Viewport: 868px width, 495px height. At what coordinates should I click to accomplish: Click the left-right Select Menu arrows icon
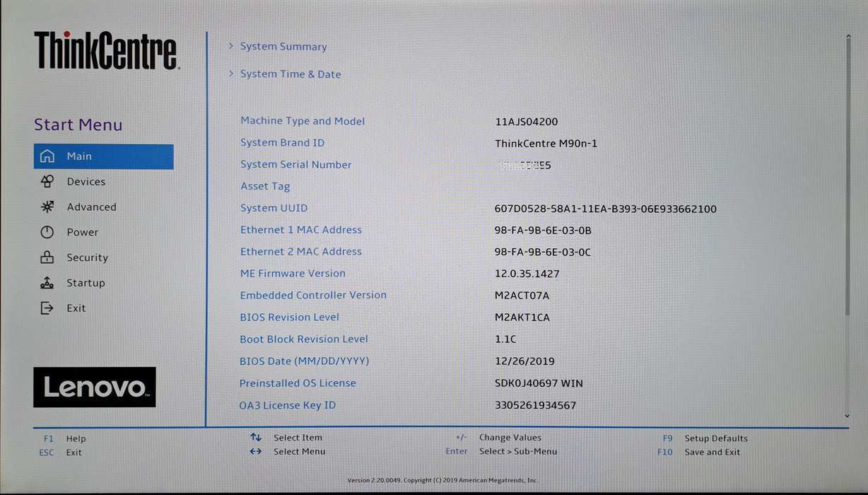click(x=256, y=451)
